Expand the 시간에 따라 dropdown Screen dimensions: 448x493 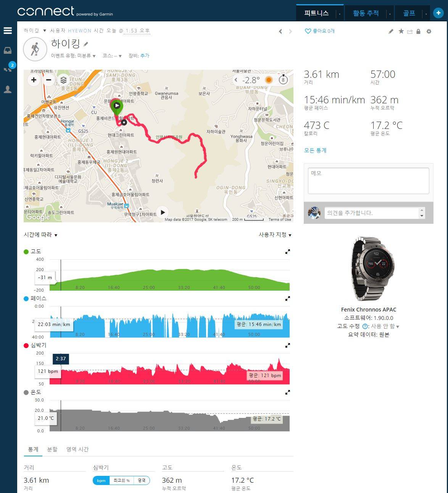(40, 235)
